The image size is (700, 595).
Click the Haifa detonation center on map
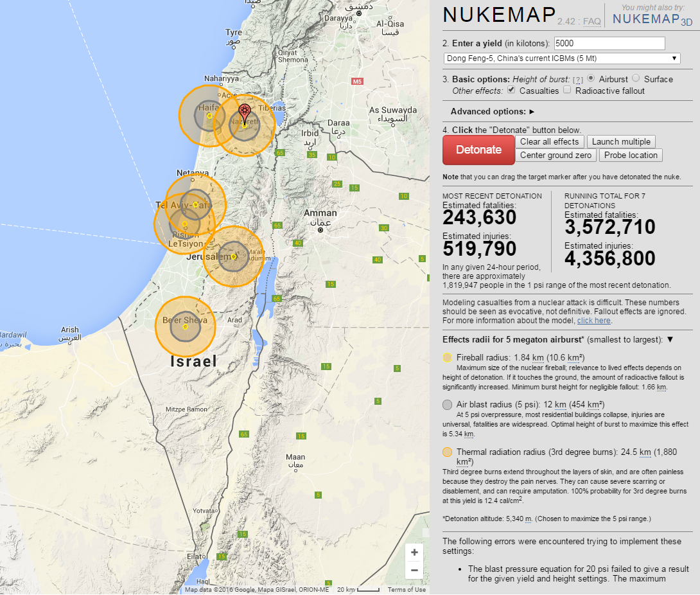pyautogui.click(x=209, y=116)
